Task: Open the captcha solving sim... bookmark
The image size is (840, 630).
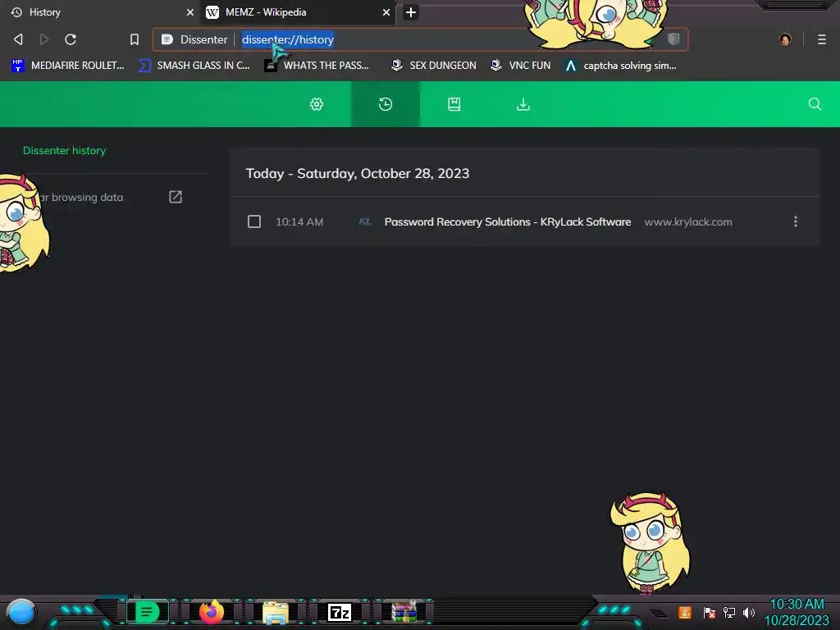Action: coord(621,66)
